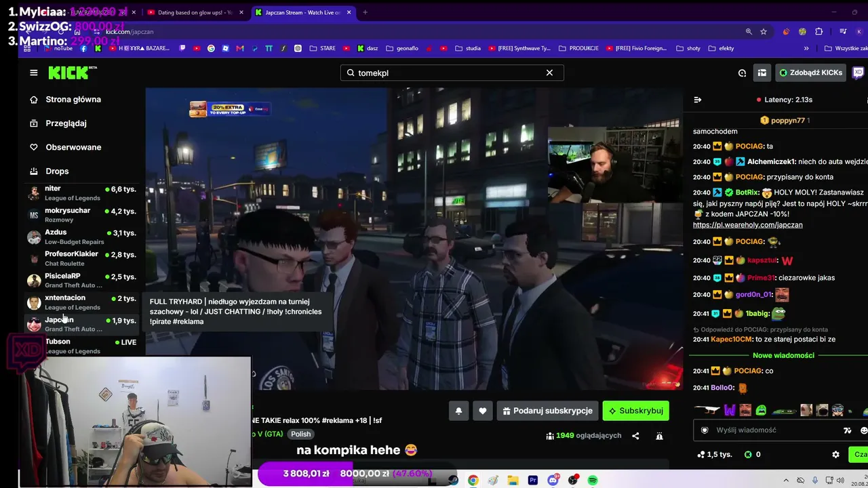Bookmark this page with the star icon
Viewport: 868px width, 488px height.
click(764, 32)
